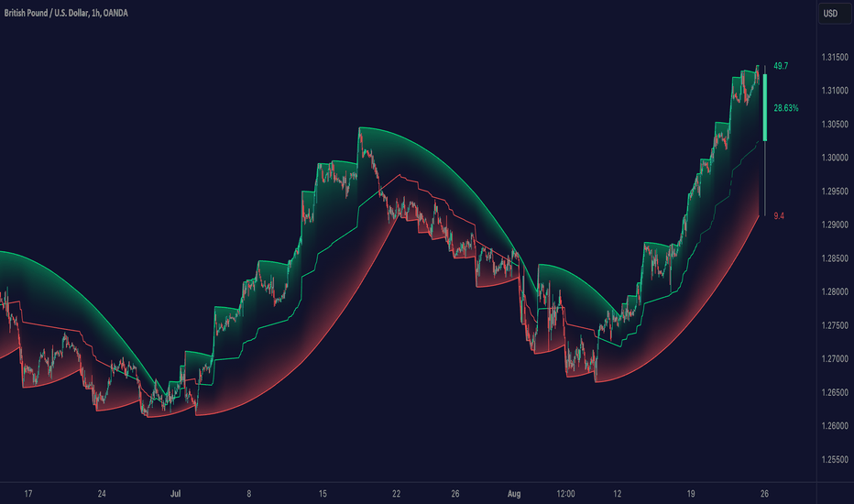854x504 pixels.
Task: Click the 22 date label on time axis
Action: pos(396,494)
